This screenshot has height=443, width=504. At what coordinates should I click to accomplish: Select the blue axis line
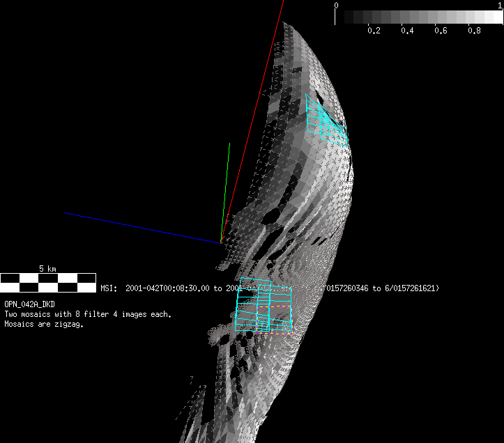pos(139,227)
